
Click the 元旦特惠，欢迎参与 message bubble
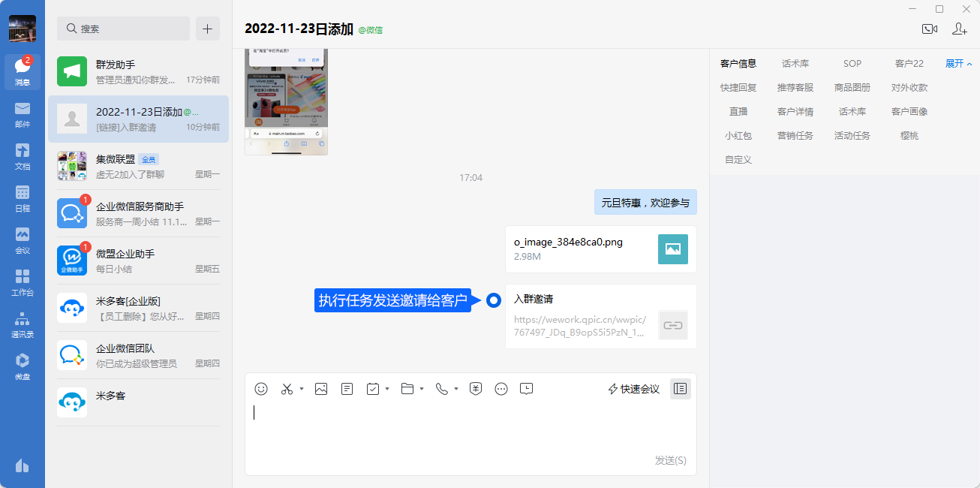645,202
